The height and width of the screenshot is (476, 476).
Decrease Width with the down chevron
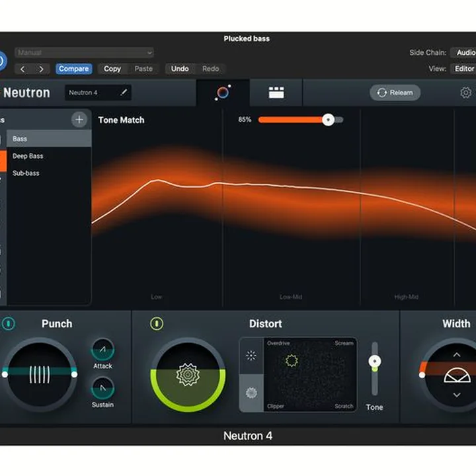[457, 395]
